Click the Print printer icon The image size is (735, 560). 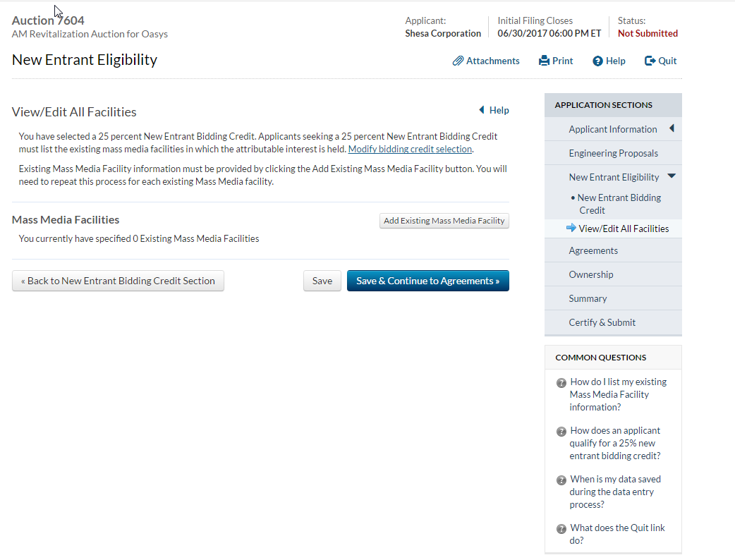pos(544,61)
